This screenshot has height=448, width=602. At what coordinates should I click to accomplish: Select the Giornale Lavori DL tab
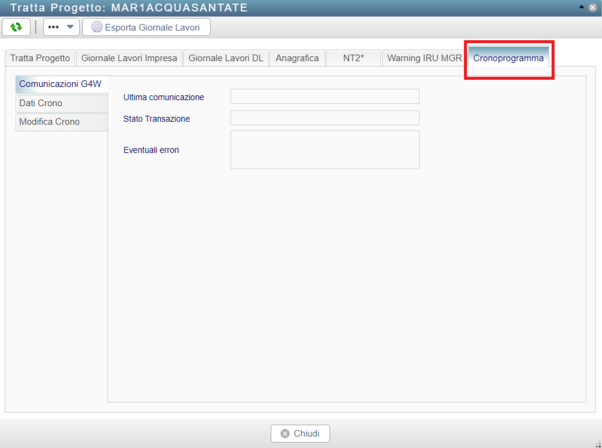[x=226, y=58]
